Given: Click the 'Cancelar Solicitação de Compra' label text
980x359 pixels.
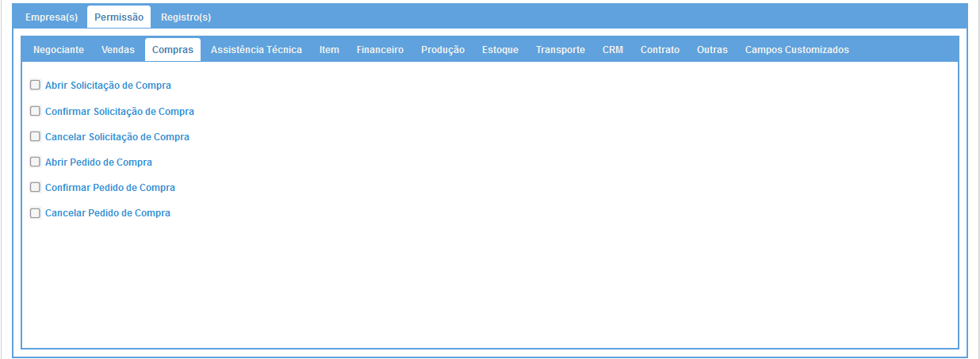Looking at the screenshot, I should point(117,137).
